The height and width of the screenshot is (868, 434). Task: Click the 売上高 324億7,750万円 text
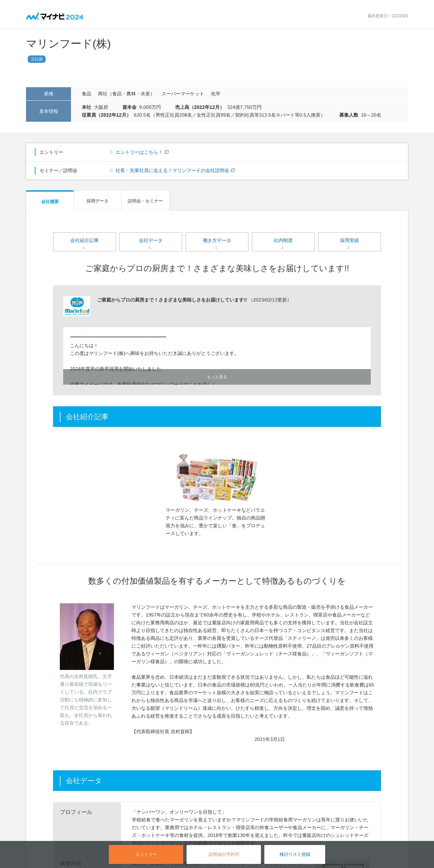(218, 107)
